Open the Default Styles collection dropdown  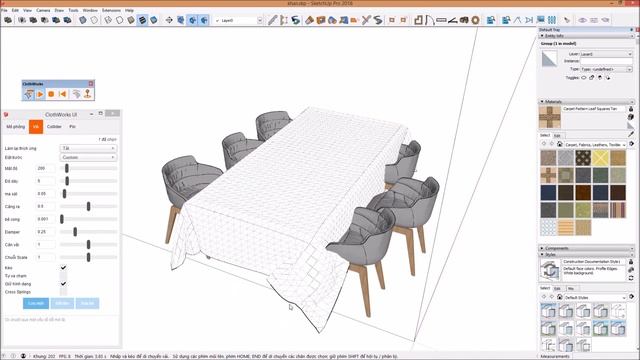tap(595, 298)
